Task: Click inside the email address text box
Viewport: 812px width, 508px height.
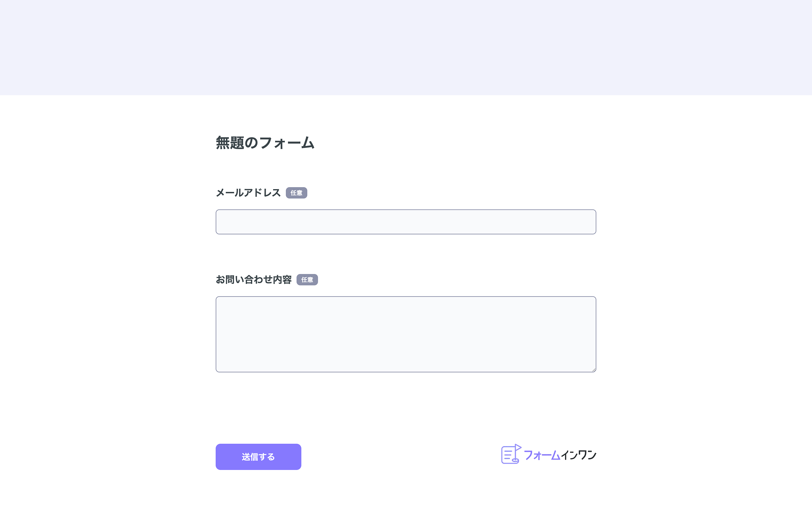Action: pyautogui.click(x=405, y=222)
